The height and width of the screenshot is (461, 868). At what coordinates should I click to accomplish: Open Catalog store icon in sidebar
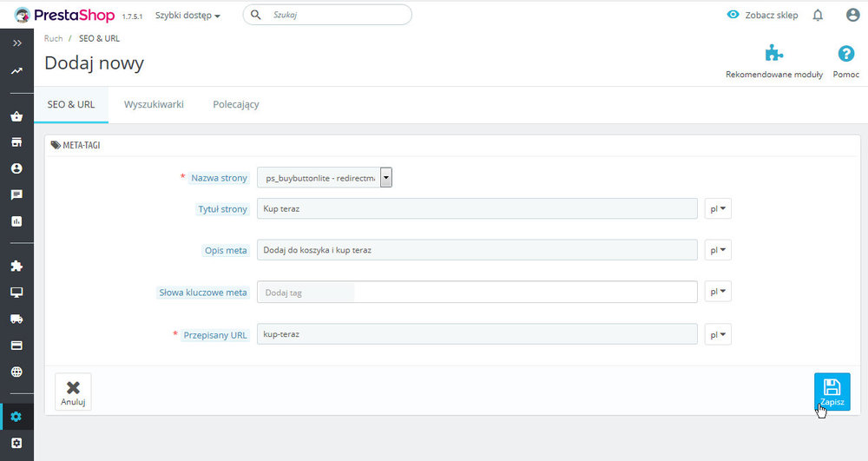tap(16, 142)
